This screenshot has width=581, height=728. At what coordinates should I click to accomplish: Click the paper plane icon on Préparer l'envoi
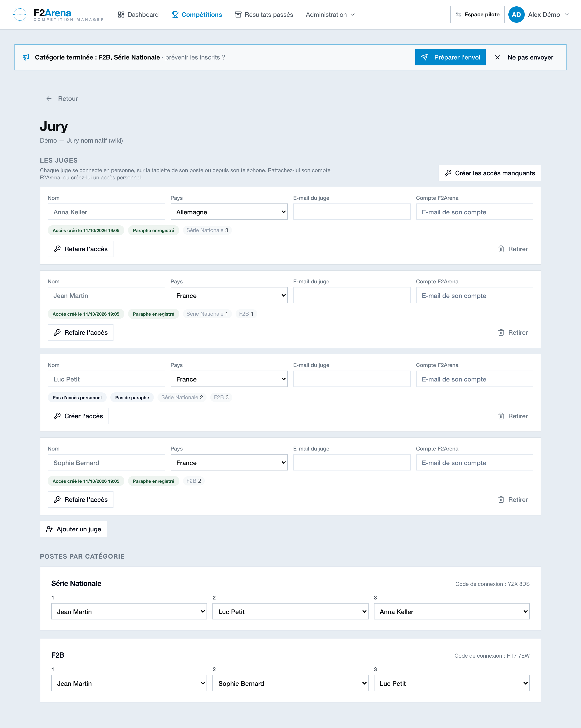[x=424, y=57]
